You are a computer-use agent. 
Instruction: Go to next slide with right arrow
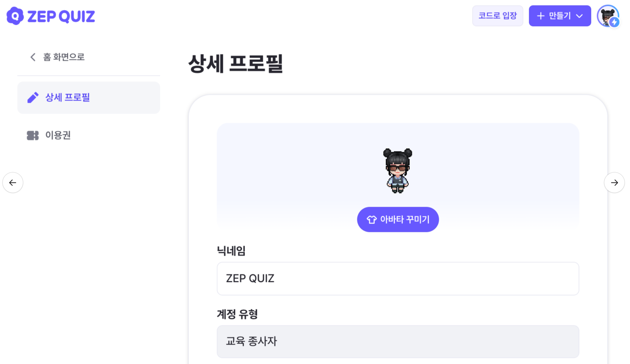614,183
